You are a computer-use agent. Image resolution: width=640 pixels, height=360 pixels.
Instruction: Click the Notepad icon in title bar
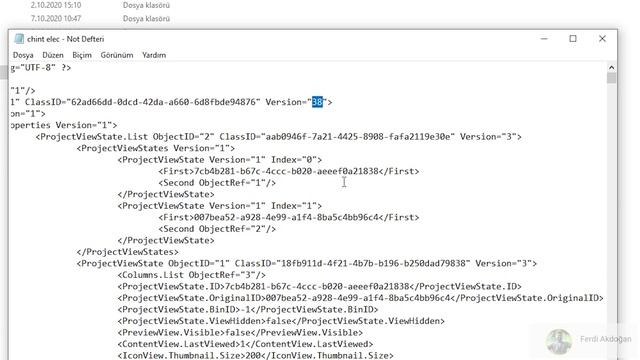(x=19, y=39)
